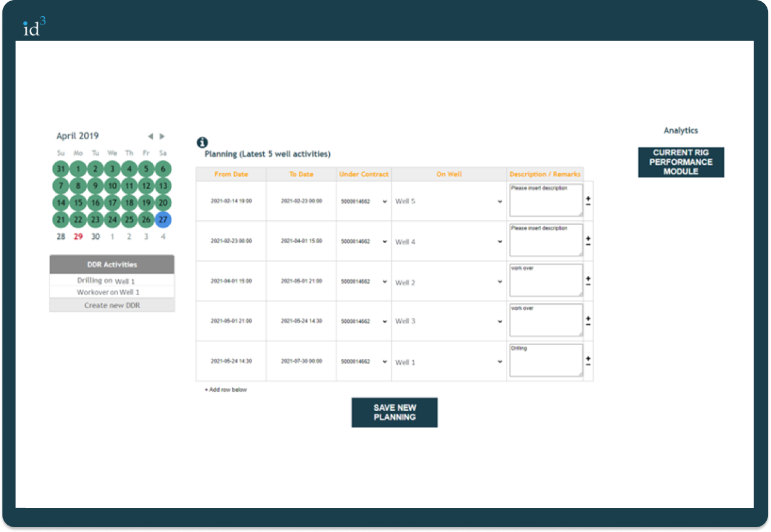Viewport: 771px width, 532px height.
Task: Click the April 2019 calendar title
Action: [78, 136]
